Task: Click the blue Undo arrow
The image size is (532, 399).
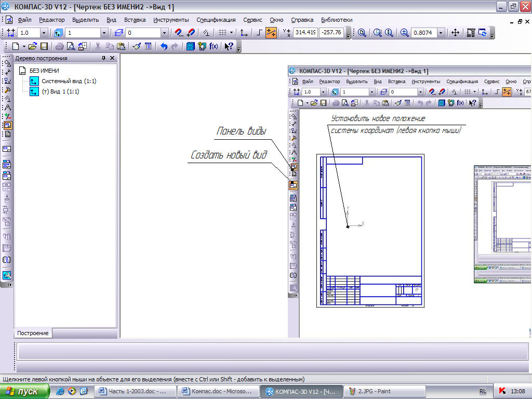Action: (x=164, y=46)
